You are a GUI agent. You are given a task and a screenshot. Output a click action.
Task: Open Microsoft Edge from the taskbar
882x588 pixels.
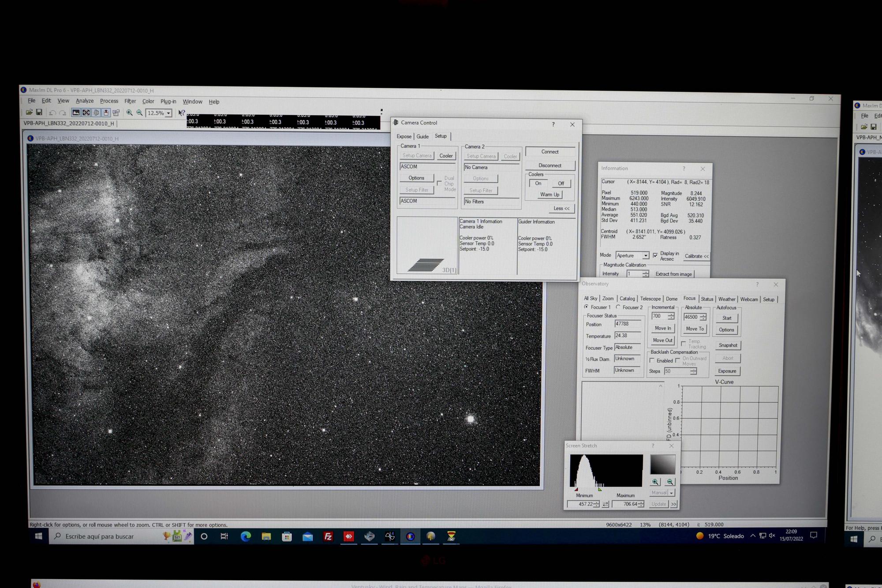point(246,536)
